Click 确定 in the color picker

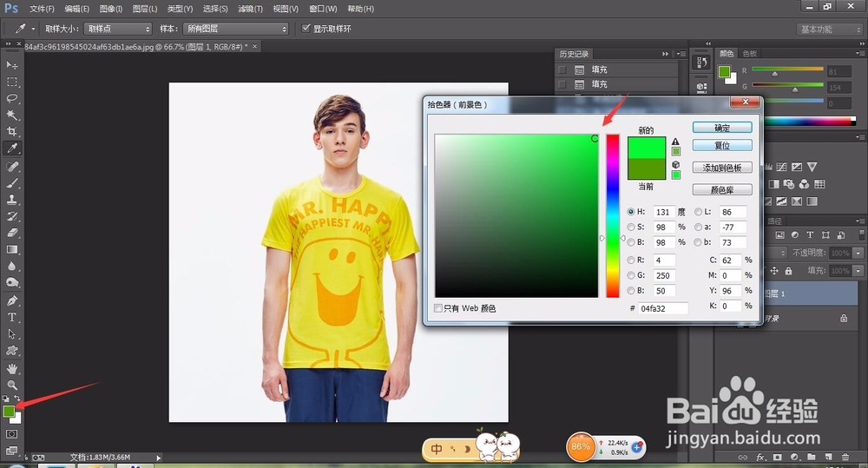pyautogui.click(x=722, y=128)
